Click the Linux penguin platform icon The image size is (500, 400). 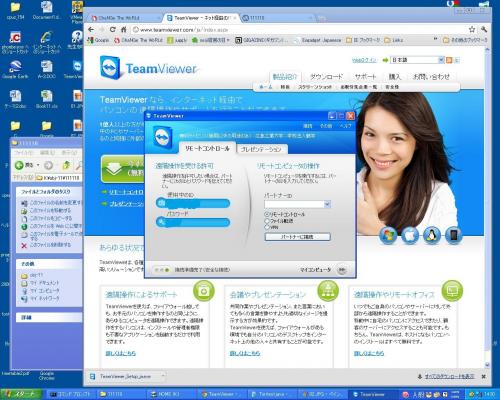[x=432, y=235]
